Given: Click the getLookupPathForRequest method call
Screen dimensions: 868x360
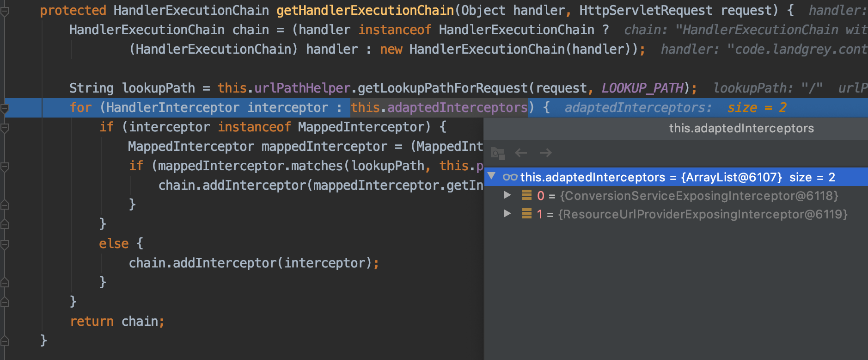Looking at the screenshot, I should coord(443,88).
